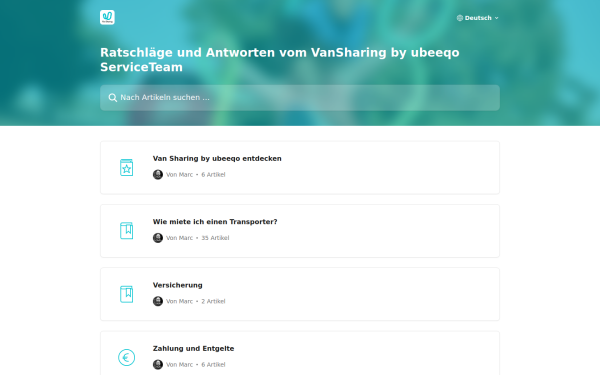
Task: Click the euro circle icon for Zahlung
Action: pyautogui.click(x=127, y=357)
